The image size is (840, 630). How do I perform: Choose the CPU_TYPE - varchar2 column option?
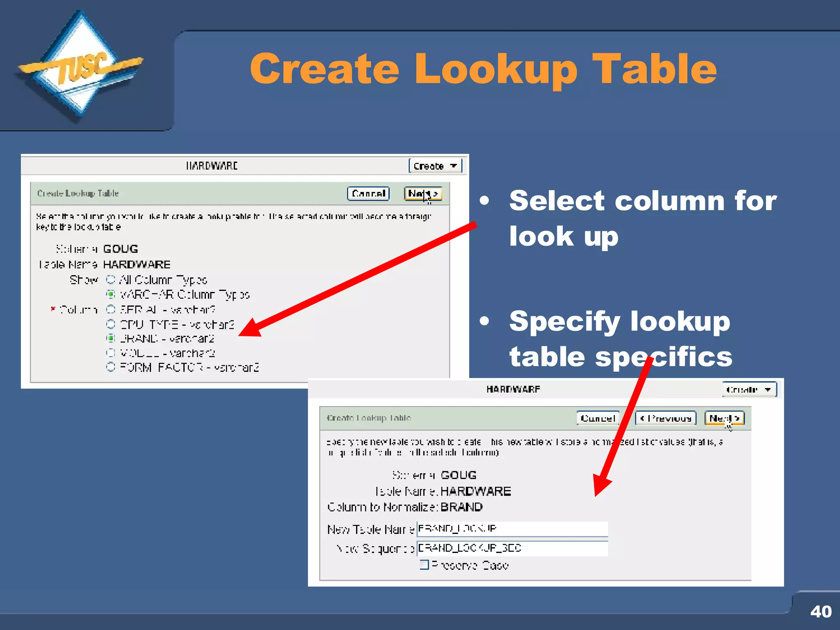tap(110, 324)
